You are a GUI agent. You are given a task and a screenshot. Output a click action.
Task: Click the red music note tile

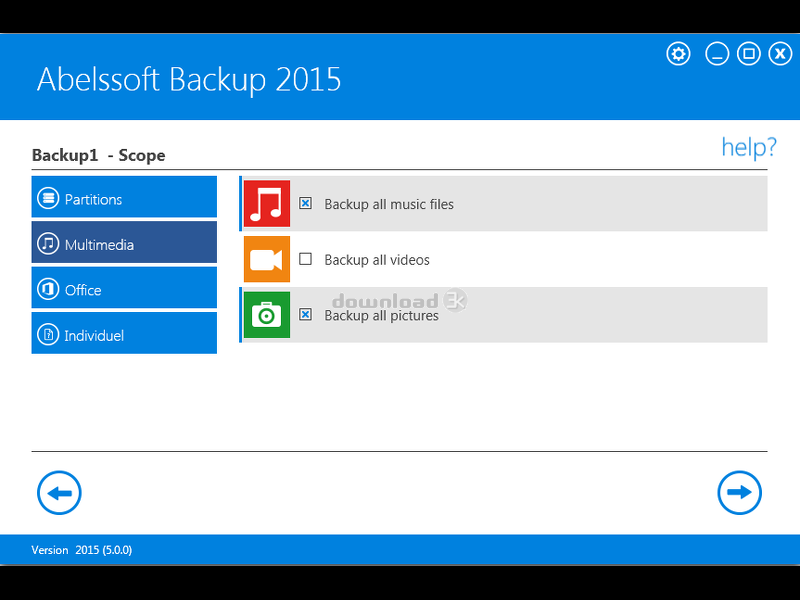pyautogui.click(x=267, y=203)
